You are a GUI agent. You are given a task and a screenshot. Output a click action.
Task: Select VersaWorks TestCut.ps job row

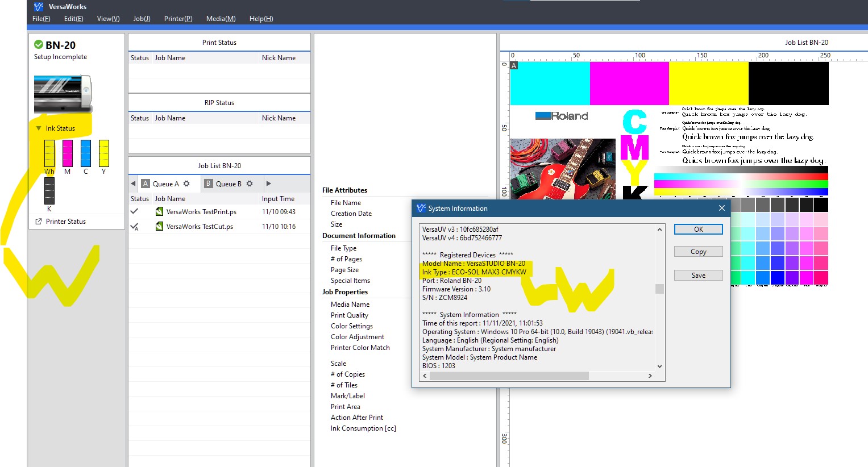(x=219, y=226)
